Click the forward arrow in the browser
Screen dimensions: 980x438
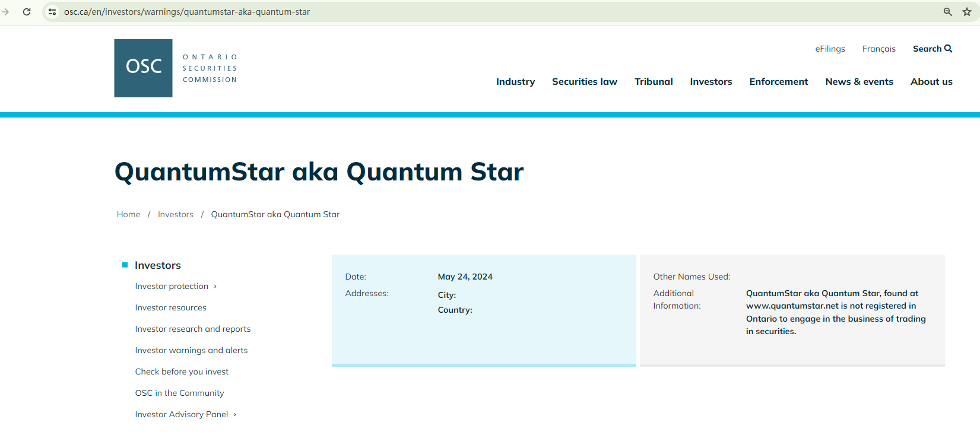coord(5,12)
